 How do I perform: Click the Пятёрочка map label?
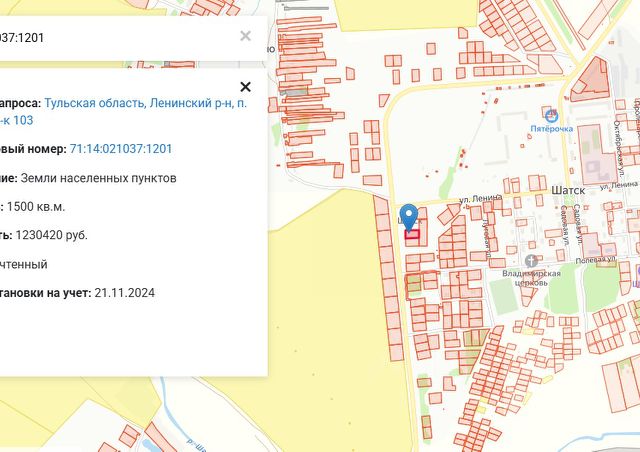(551, 129)
